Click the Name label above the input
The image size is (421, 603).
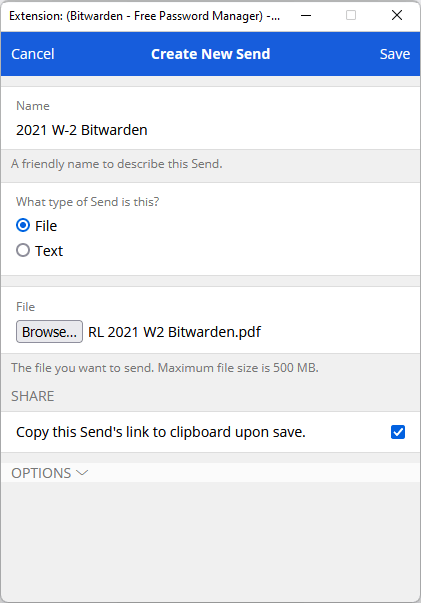click(x=33, y=106)
